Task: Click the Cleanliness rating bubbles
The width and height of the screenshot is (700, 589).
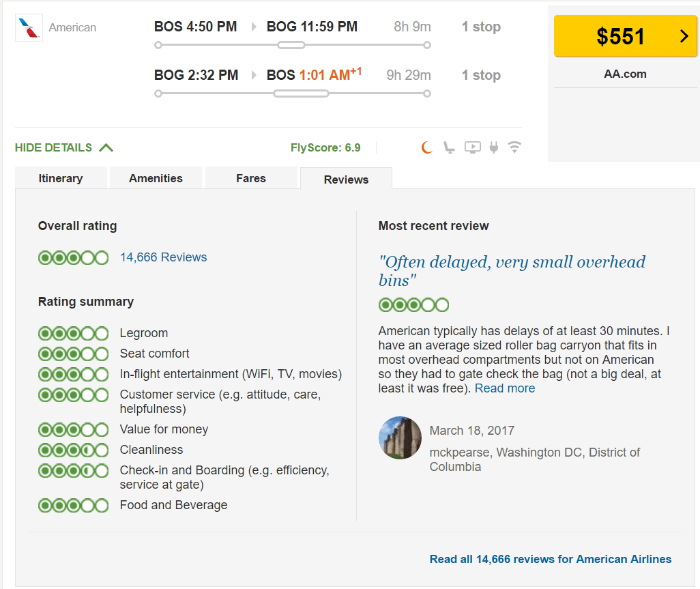Action: point(73,450)
